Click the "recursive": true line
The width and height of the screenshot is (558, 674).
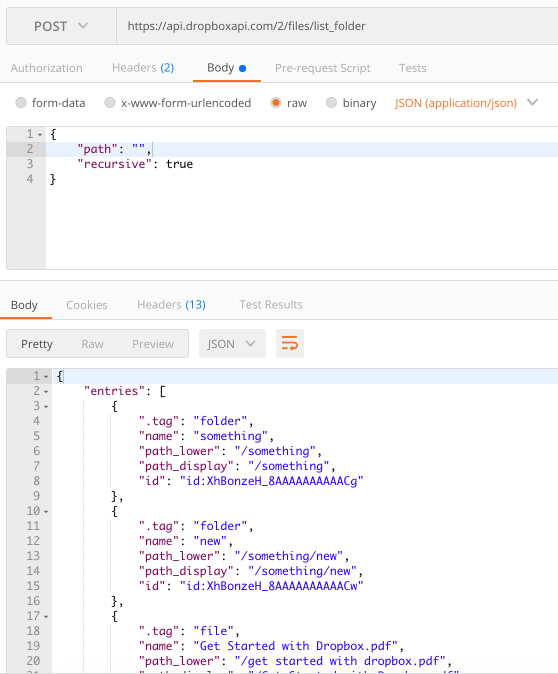(135, 164)
